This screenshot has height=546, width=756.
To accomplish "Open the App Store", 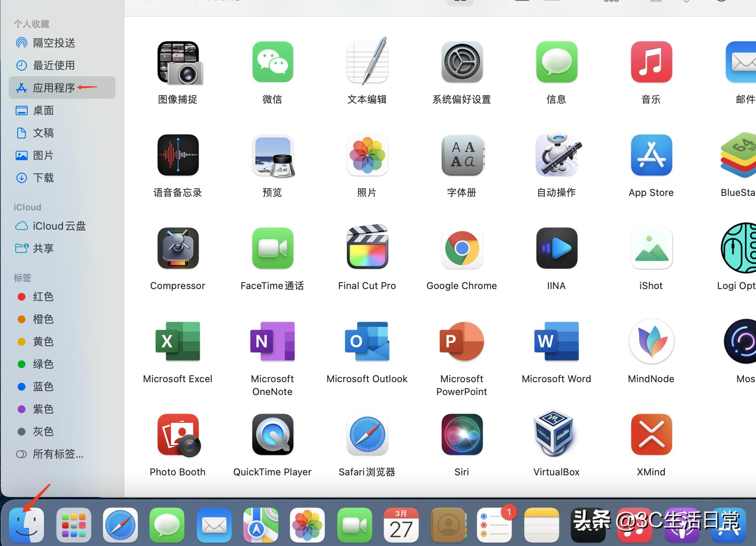I will click(x=651, y=155).
